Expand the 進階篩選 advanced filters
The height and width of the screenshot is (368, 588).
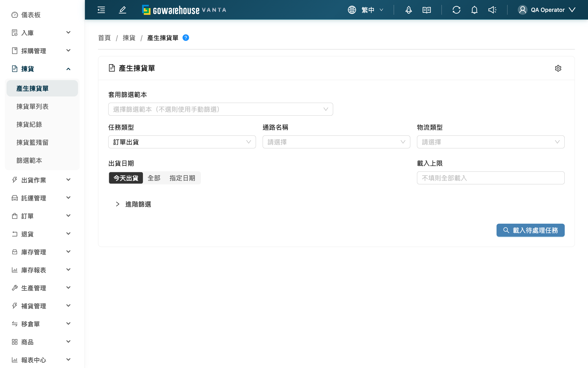[133, 204]
